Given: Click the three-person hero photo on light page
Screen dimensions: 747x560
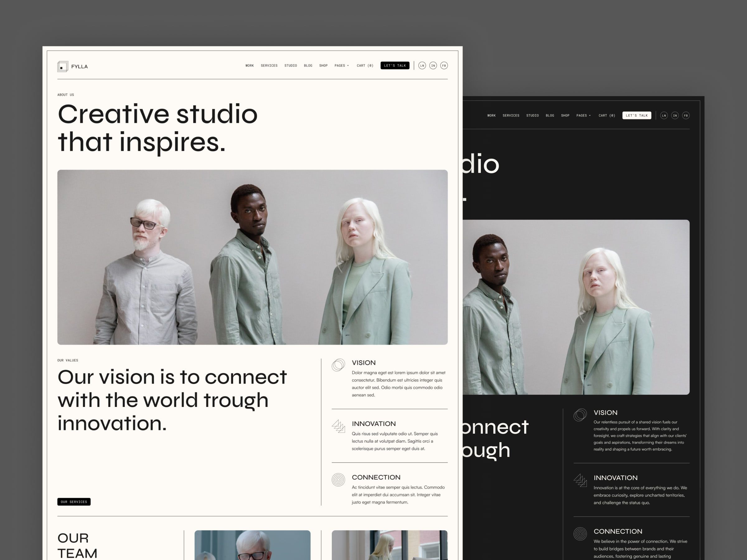Looking at the screenshot, I should coord(252,257).
